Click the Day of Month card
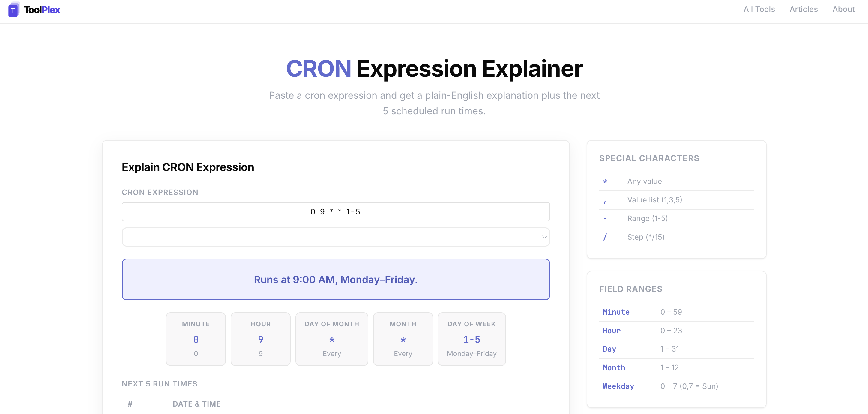Image resolution: width=868 pixels, height=414 pixels. (331, 339)
